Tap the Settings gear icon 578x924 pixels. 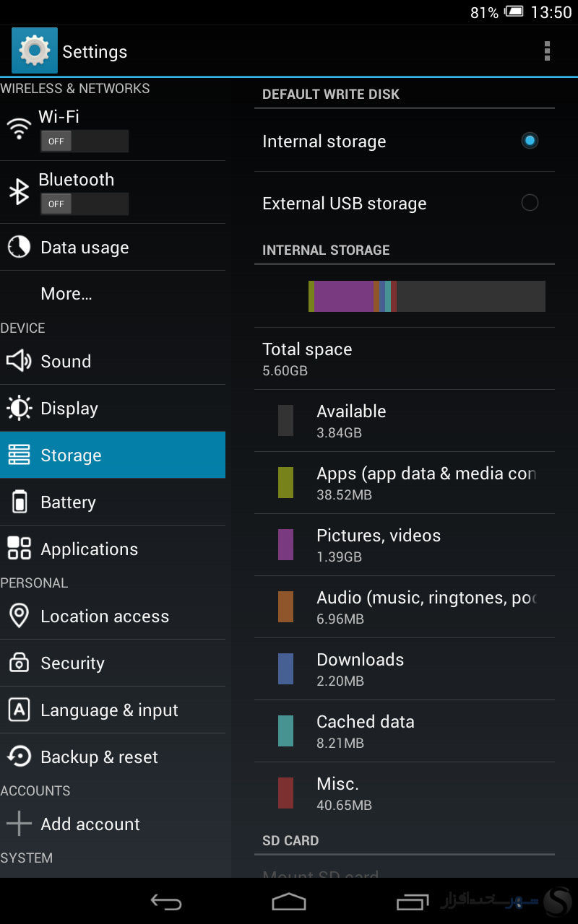tap(35, 51)
